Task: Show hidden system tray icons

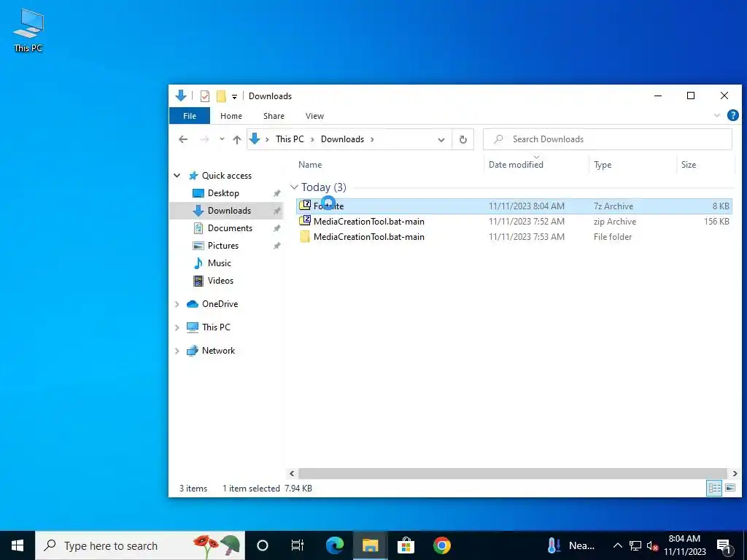Action: (x=617, y=545)
